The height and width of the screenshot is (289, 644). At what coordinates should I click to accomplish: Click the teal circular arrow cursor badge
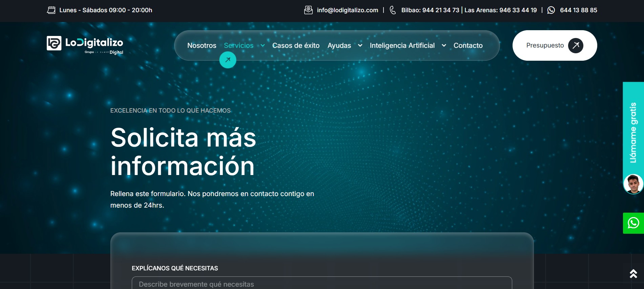pyautogui.click(x=228, y=60)
